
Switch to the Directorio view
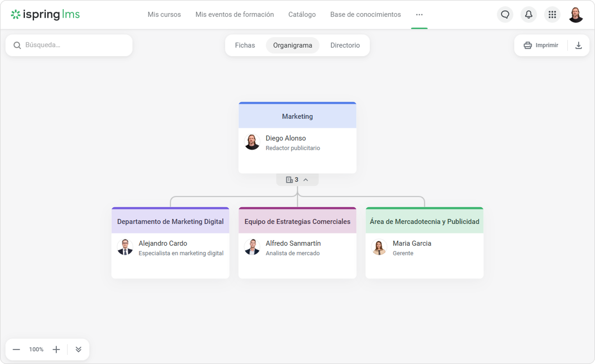pos(345,45)
